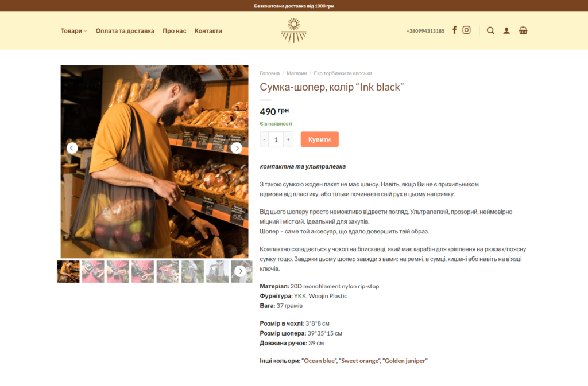Show next product image arrow

coord(237,148)
